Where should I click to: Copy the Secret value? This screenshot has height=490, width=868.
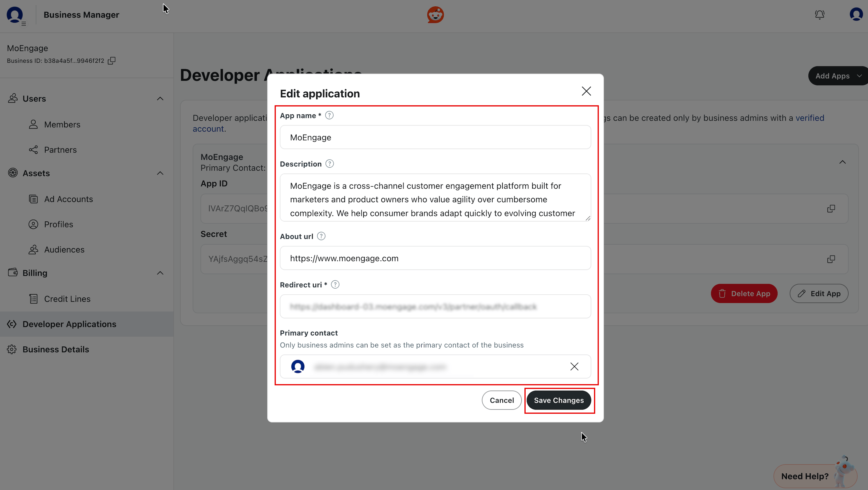coord(831,259)
